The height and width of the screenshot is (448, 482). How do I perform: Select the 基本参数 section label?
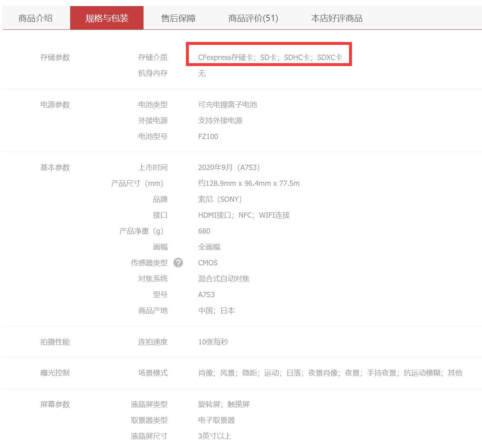(55, 167)
